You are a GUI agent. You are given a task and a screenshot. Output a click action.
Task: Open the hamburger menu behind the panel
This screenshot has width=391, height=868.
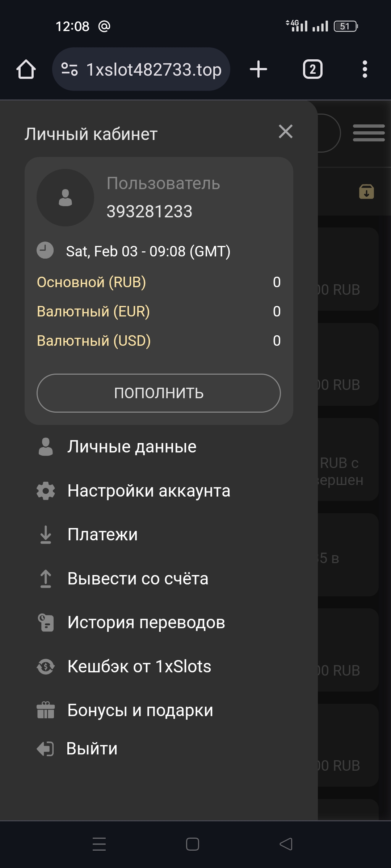coord(369,133)
